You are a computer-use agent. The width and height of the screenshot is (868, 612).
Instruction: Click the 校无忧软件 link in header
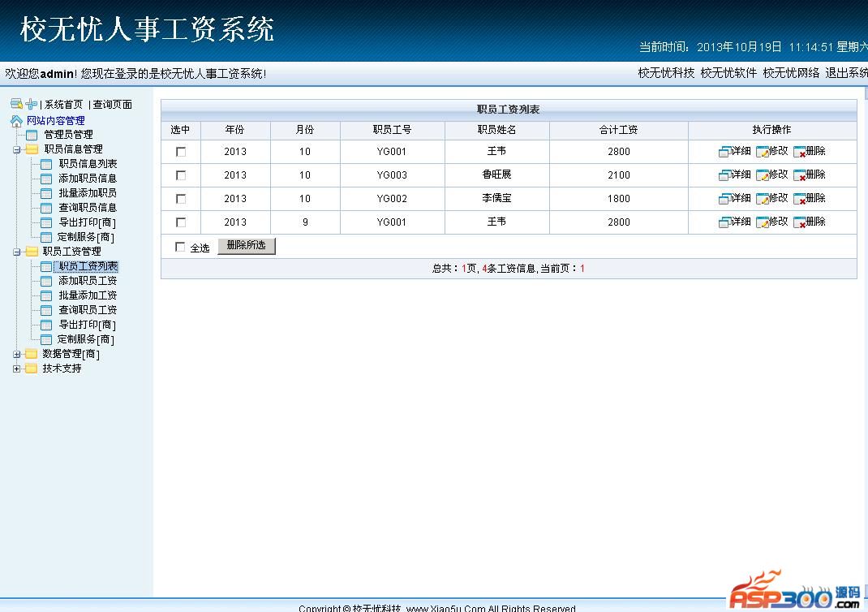tap(728, 73)
